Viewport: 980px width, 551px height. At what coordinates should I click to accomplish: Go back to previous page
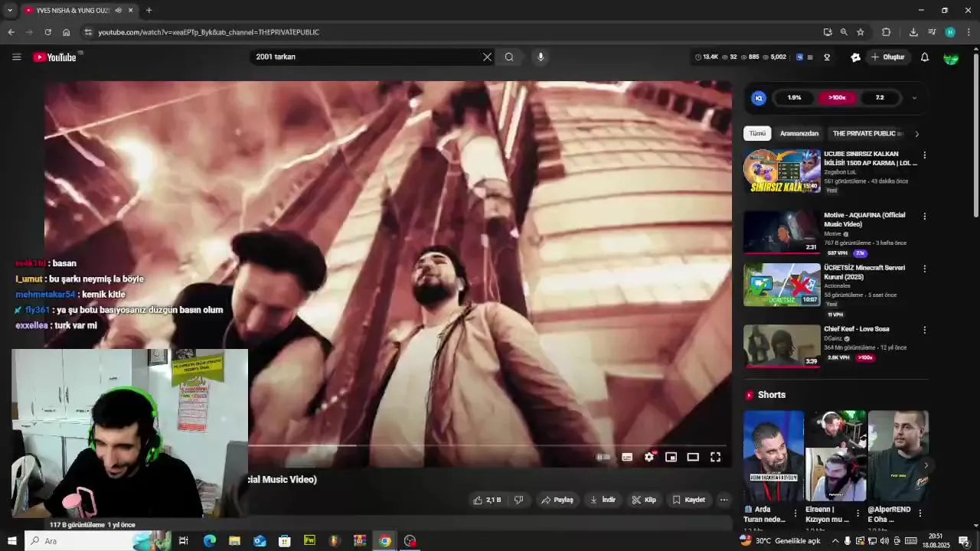click(x=11, y=32)
